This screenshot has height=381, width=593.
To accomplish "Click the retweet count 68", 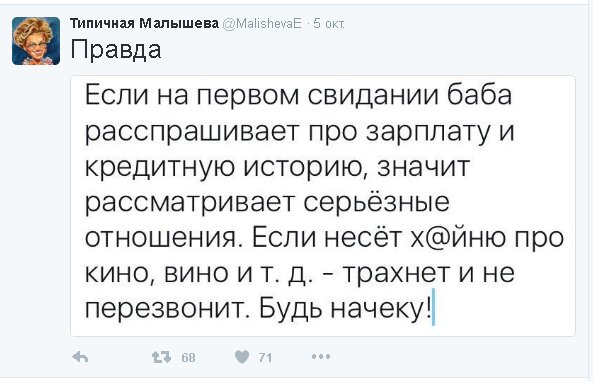I will pos(188,358).
